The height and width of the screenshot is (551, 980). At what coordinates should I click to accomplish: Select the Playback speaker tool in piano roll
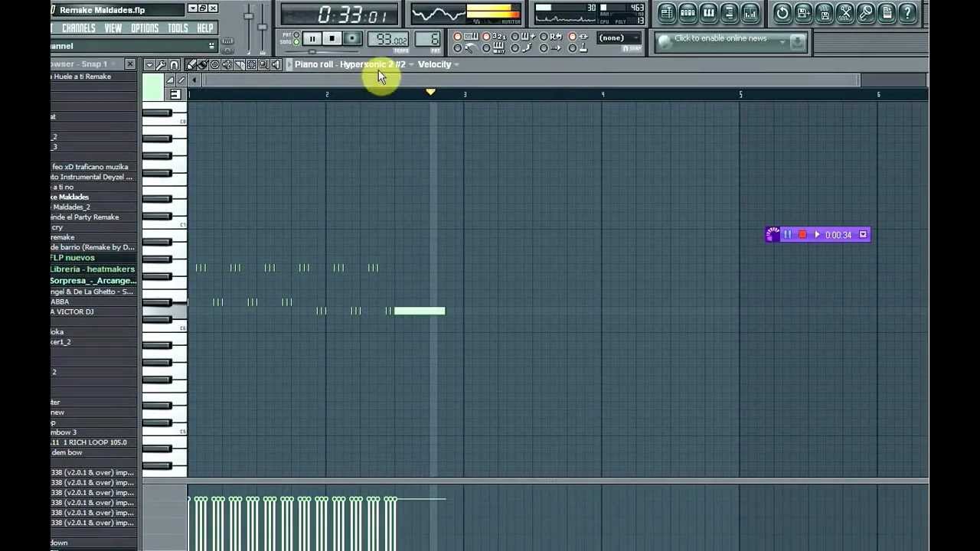point(276,64)
